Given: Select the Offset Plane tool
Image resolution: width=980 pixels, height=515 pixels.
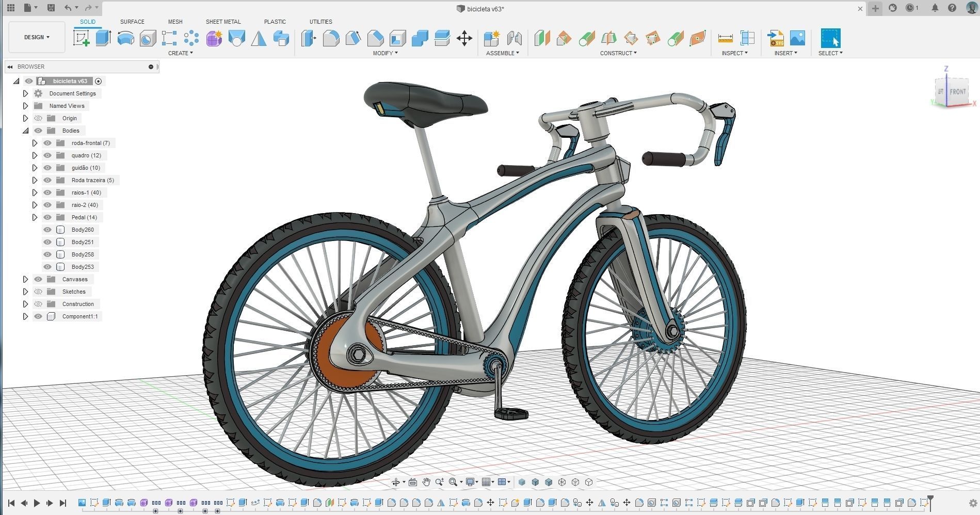Looking at the screenshot, I should 542,38.
